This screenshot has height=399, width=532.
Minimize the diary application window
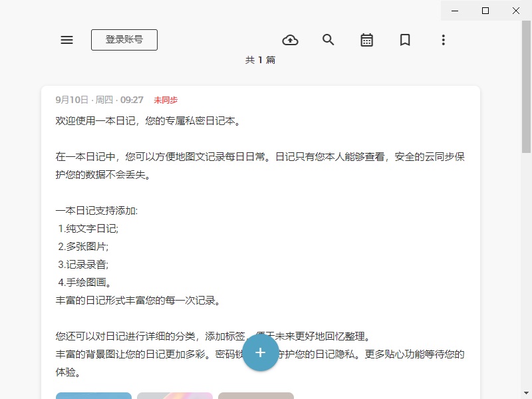[x=455, y=11]
